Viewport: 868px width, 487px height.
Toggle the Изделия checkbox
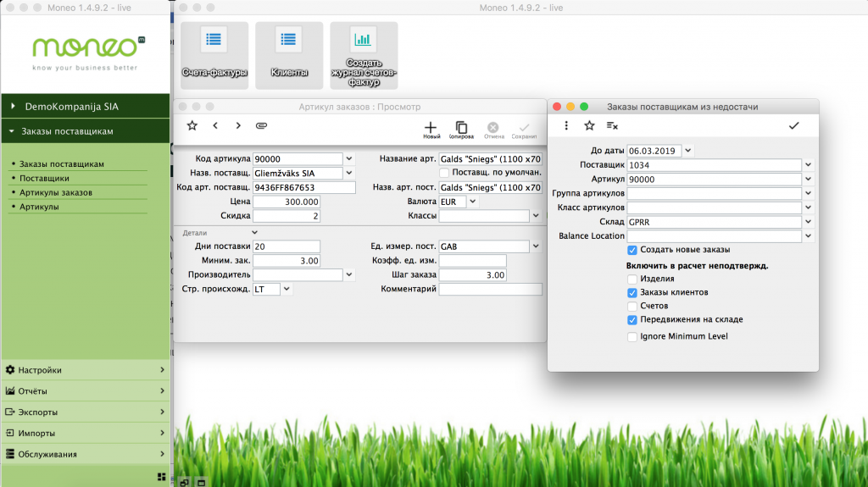[x=632, y=279]
